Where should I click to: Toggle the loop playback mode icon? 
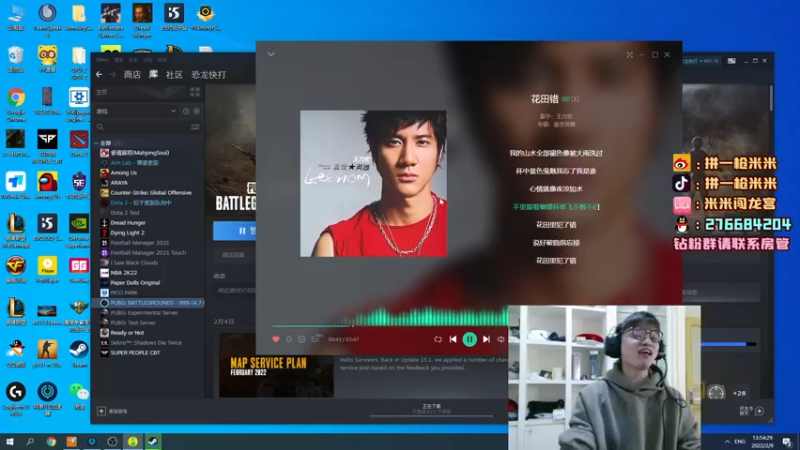(438, 339)
